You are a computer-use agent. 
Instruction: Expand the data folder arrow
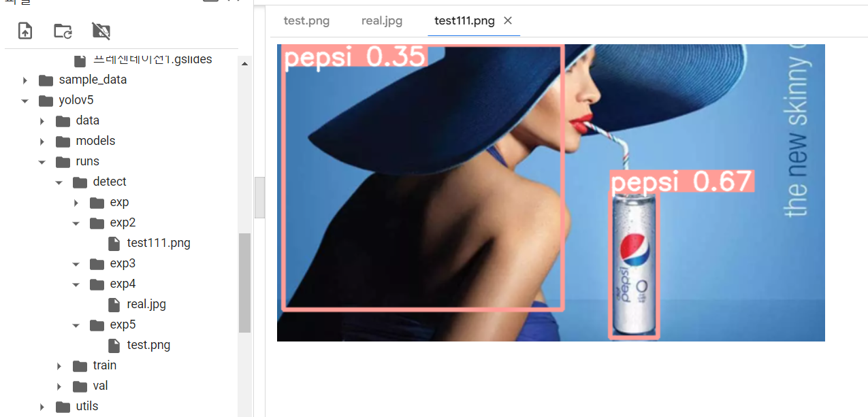click(42, 121)
